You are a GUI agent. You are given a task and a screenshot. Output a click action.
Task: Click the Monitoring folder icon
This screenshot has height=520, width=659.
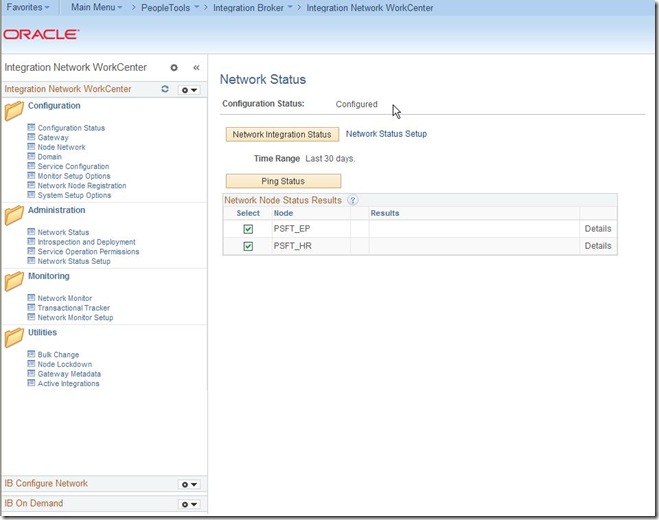pos(14,281)
